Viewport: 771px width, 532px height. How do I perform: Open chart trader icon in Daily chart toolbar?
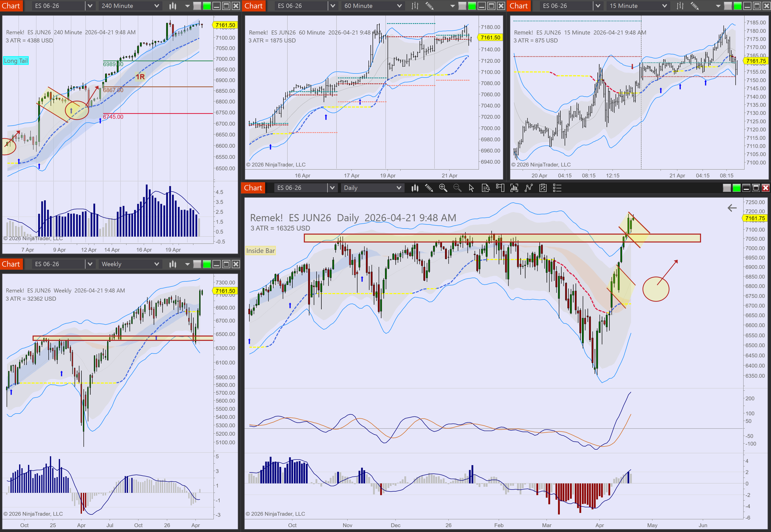coord(500,188)
